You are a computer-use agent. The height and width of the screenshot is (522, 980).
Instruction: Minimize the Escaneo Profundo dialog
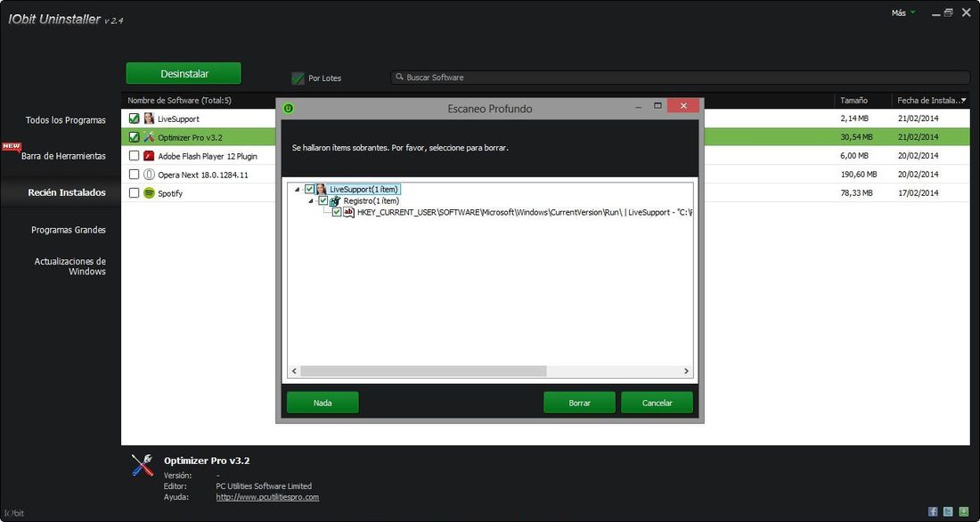click(639, 108)
